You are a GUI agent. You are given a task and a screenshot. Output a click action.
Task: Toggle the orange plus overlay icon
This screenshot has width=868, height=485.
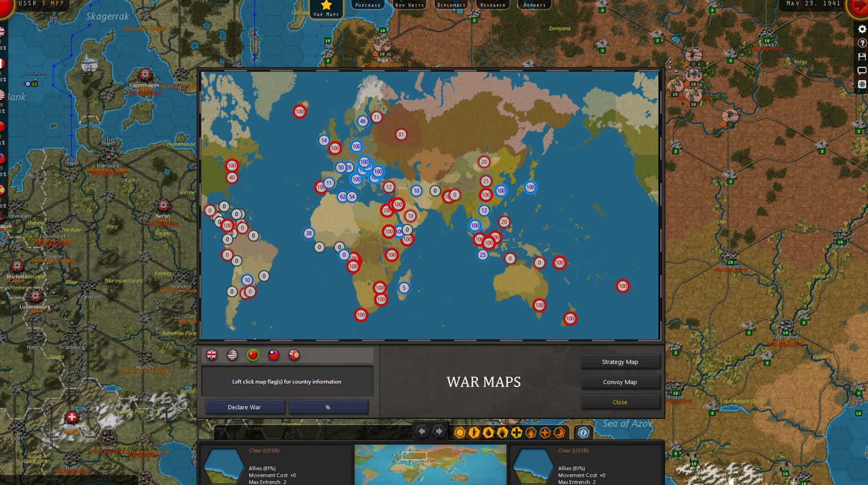tap(517, 433)
